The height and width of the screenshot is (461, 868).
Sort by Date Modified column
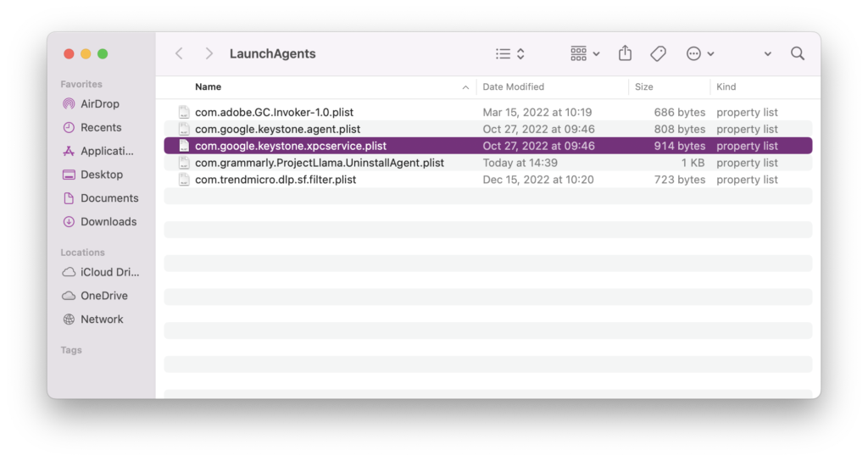pos(514,86)
